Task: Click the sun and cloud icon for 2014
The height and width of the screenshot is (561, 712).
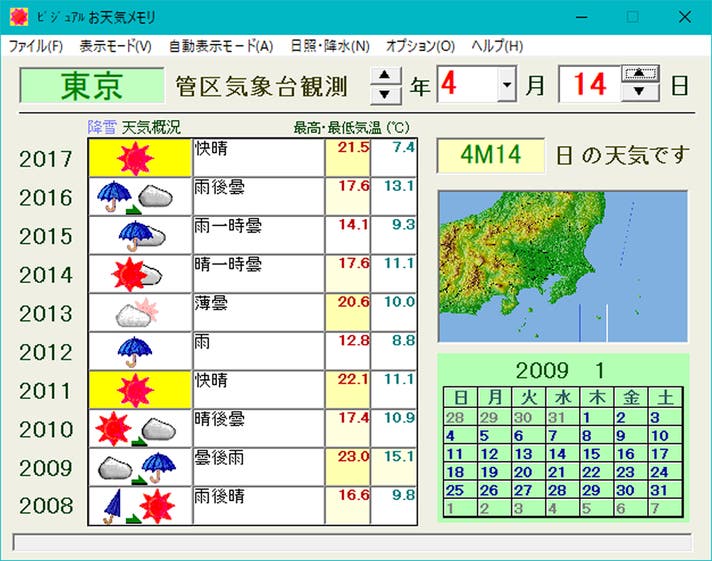Action: [139, 274]
